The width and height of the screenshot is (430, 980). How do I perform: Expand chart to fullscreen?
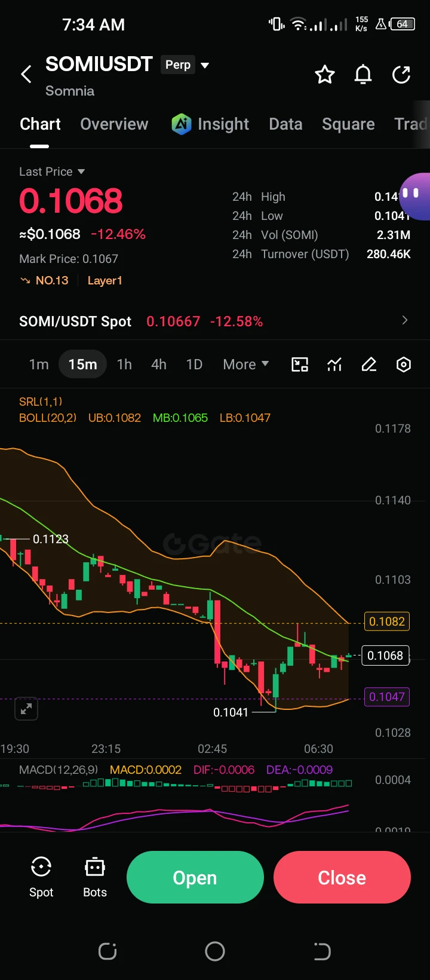tap(26, 709)
